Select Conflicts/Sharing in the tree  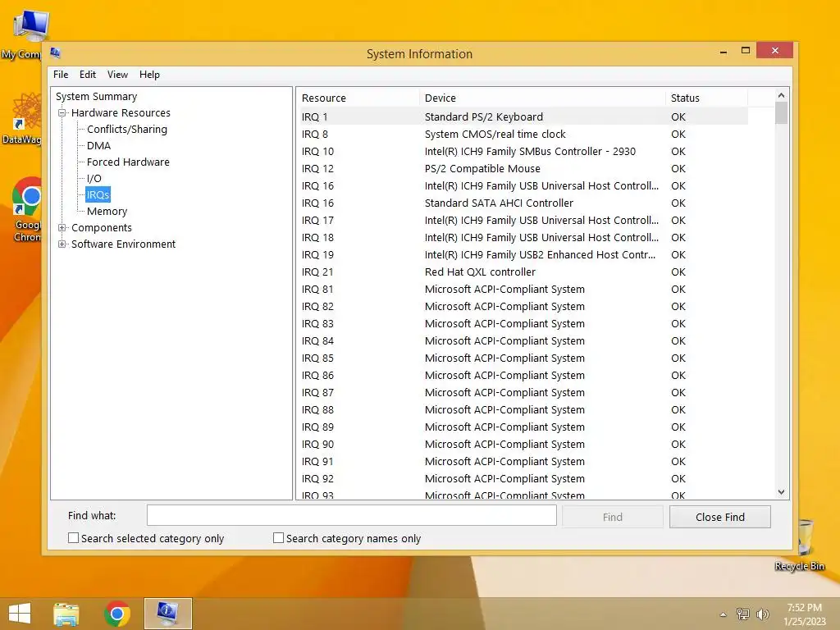point(127,129)
